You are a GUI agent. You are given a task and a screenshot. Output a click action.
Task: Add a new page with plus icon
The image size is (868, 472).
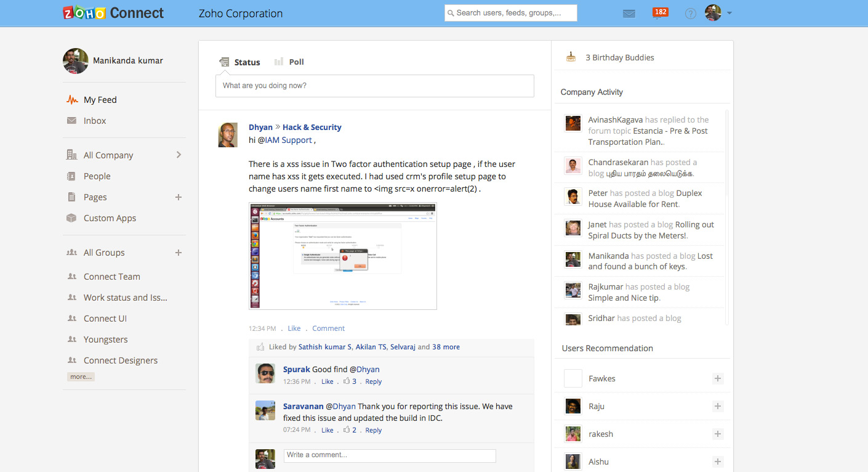coord(179,197)
